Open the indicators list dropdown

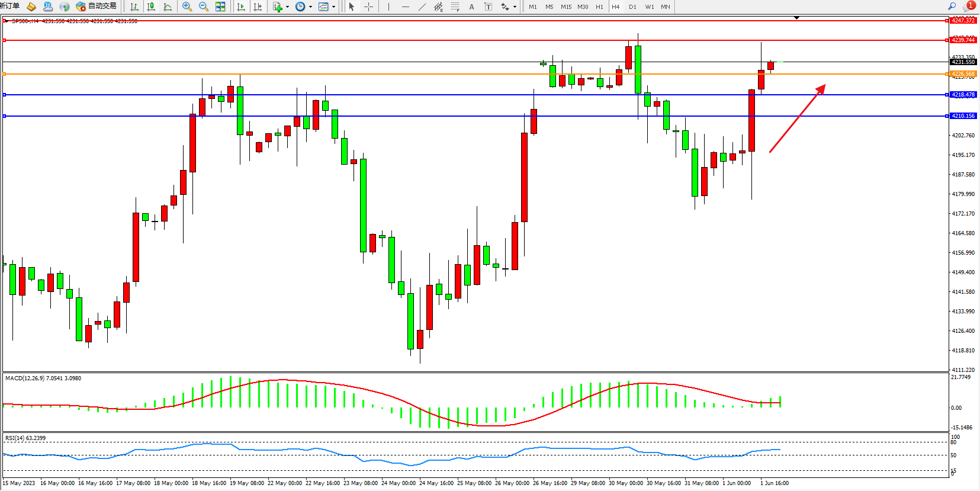pyautogui.click(x=280, y=7)
